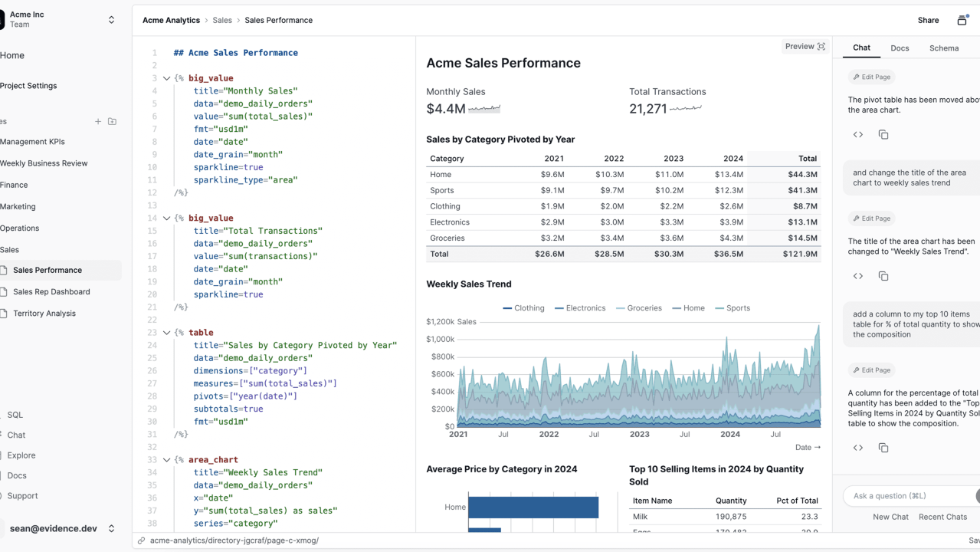Open the Acme Inc team switcher dropdown
The image size is (980, 552).
click(111, 20)
